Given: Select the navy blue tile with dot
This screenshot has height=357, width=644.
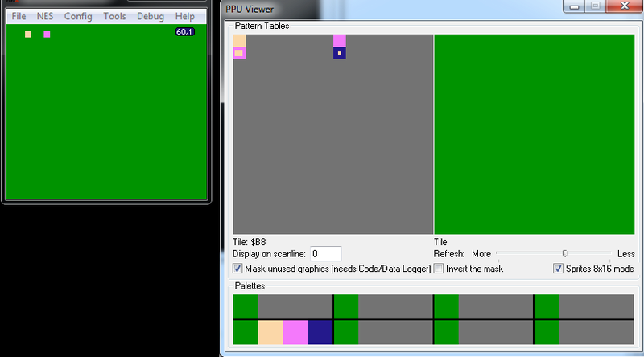Looking at the screenshot, I should [x=339, y=53].
